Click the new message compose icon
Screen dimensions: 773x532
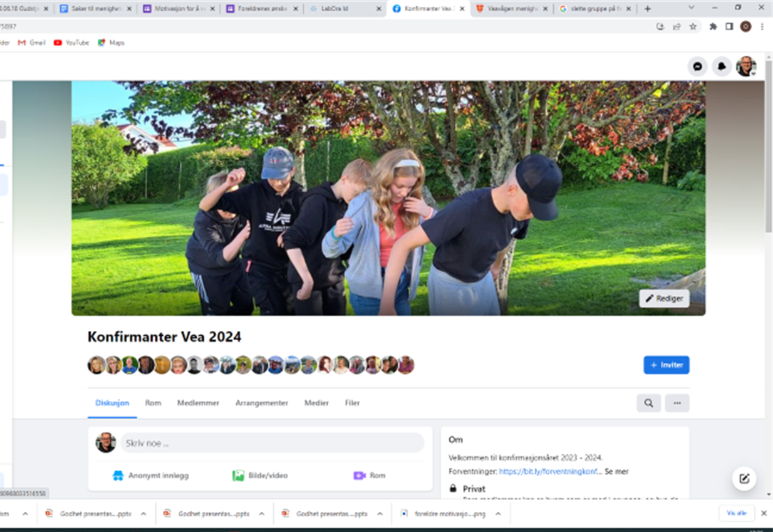pyautogui.click(x=744, y=479)
